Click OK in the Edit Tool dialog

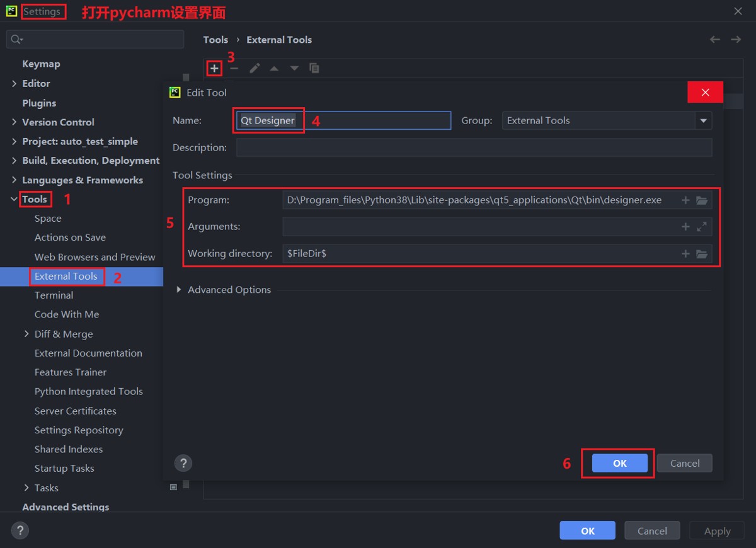[620, 463]
